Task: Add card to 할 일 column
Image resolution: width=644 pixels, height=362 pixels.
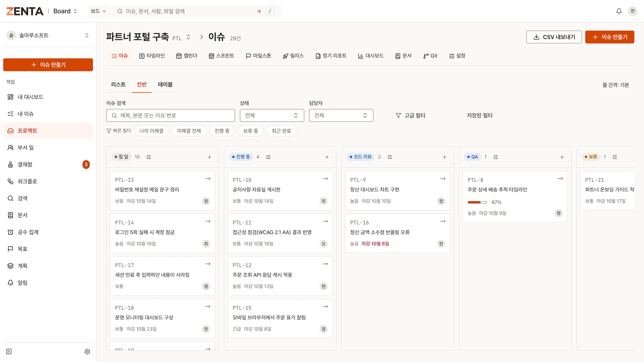Action: point(209,157)
